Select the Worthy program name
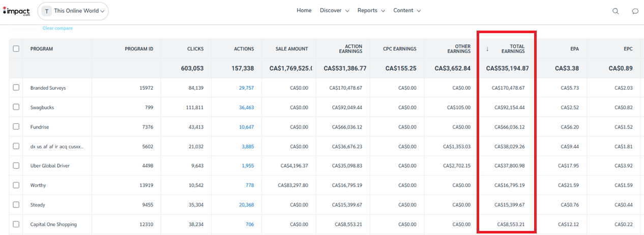Screen dimensions: 644x235 (x=38, y=185)
